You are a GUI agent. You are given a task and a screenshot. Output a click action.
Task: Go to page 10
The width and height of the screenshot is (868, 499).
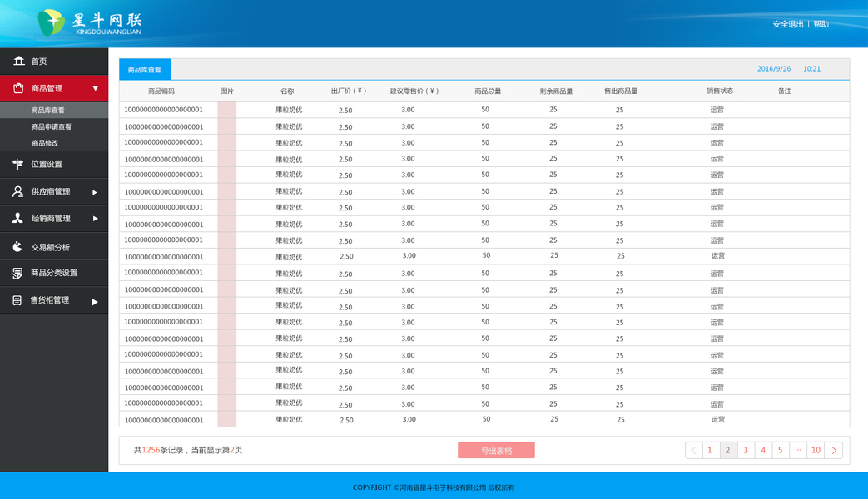[x=816, y=450]
